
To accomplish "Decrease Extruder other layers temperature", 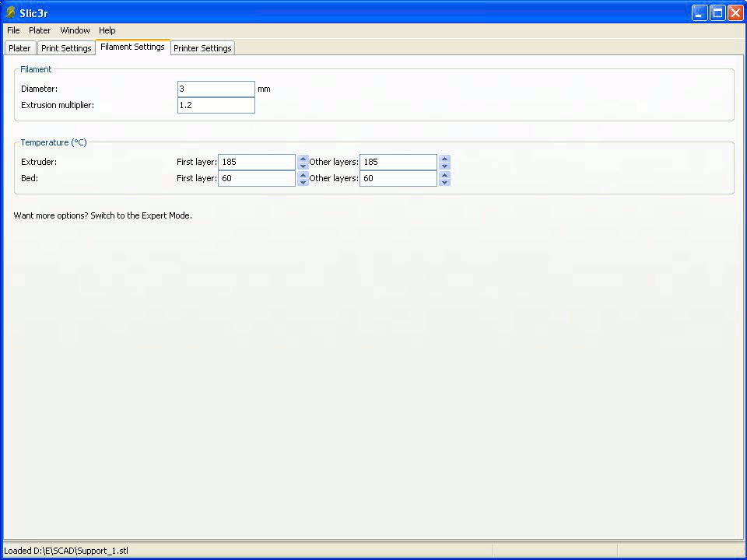I will click(x=444, y=166).
